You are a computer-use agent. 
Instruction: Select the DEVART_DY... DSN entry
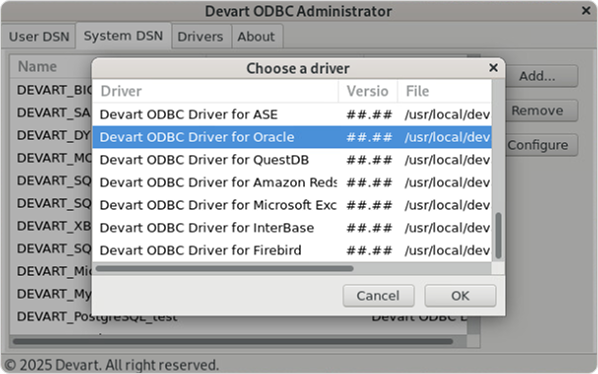tap(53, 135)
